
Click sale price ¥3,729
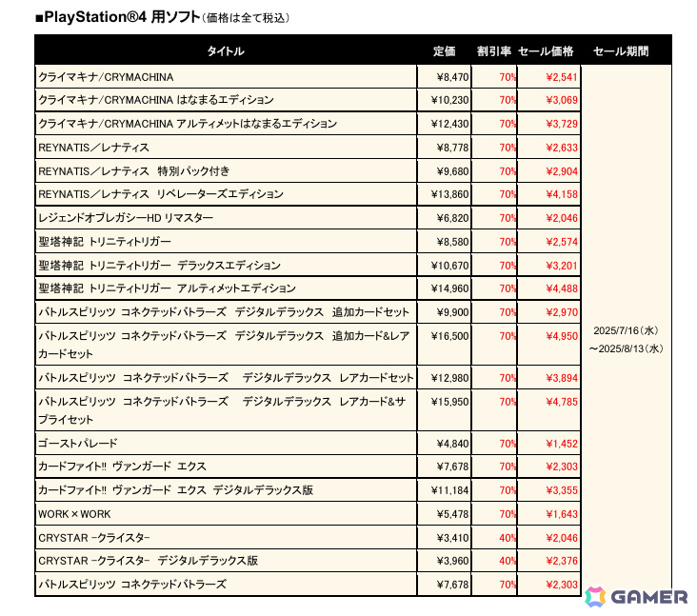562,124
